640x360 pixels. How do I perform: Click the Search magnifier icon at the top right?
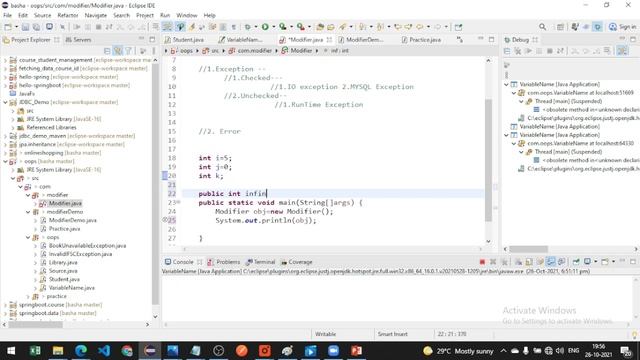click(542, 27)
